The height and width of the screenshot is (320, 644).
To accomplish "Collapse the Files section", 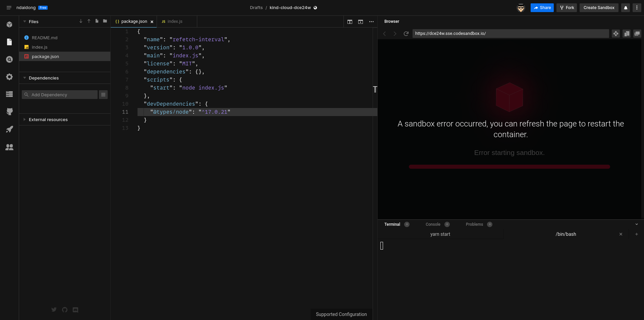I will tap(24, 21).
